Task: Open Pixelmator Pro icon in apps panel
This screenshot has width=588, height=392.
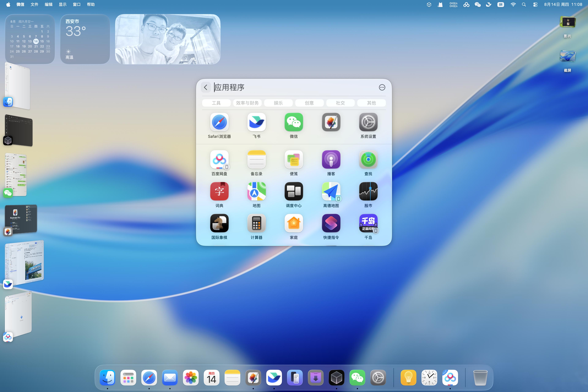Action: (x=331, y=122)
